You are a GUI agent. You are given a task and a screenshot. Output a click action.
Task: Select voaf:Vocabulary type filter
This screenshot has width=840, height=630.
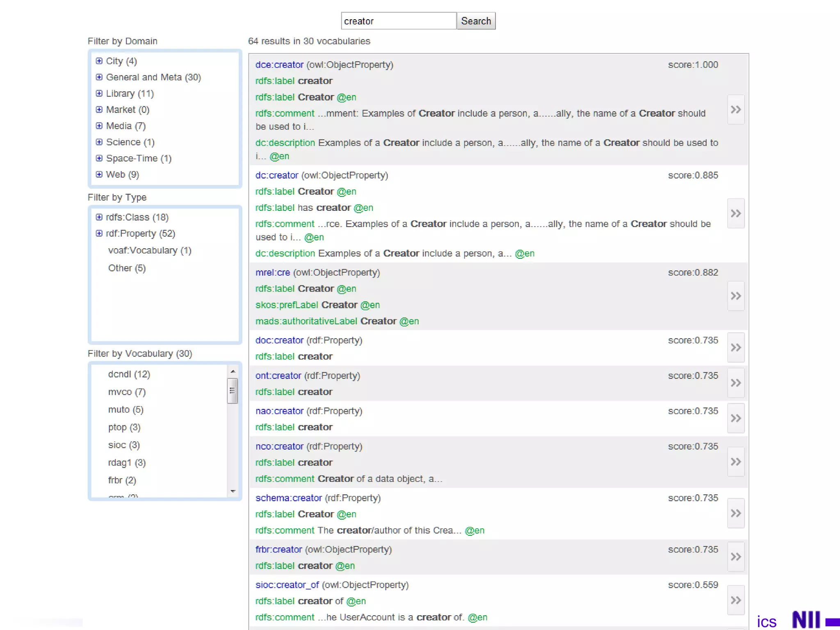149,250
